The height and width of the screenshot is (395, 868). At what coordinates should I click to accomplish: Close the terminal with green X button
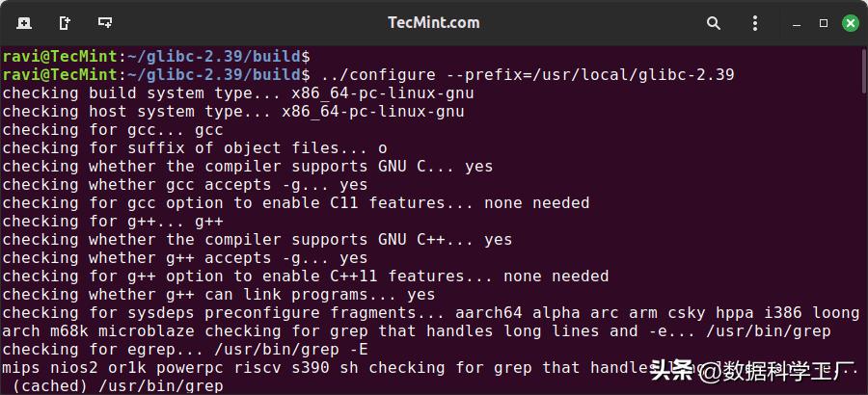[851, 23]
